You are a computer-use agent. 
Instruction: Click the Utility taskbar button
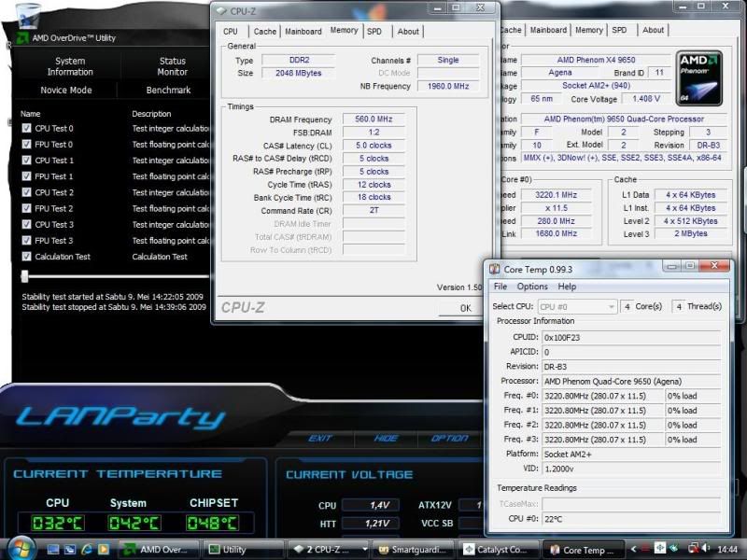(x=243, y=550)
